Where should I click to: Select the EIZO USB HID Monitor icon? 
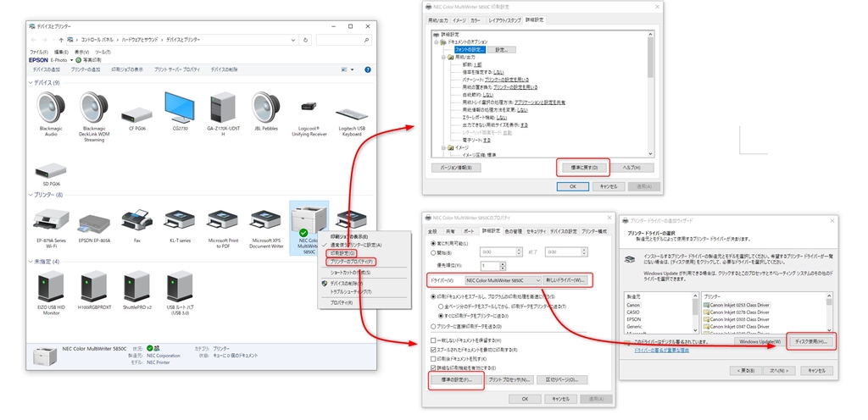51,286
